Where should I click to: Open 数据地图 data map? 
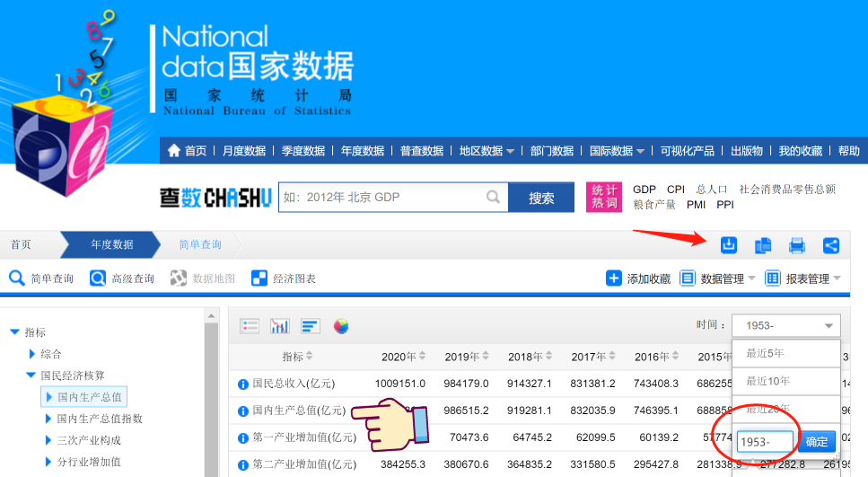[203, 278]
